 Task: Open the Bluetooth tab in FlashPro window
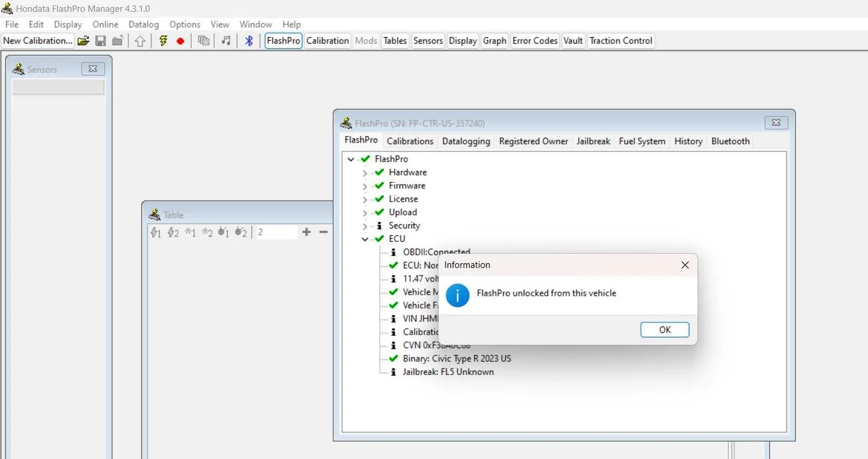pyautogui.click(x=730, y=141)
